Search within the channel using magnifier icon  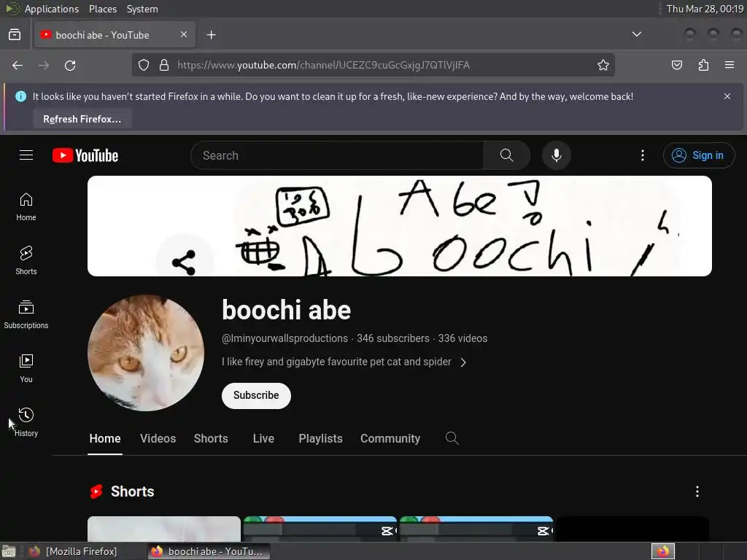coord(452,438)
